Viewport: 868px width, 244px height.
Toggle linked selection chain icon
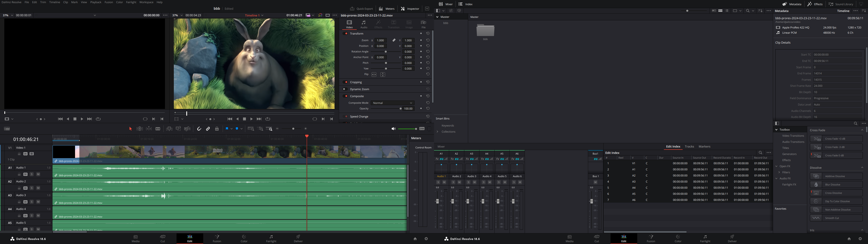(x=208, y=129)
